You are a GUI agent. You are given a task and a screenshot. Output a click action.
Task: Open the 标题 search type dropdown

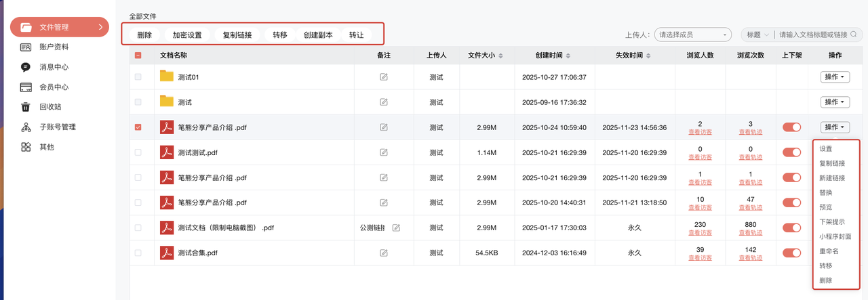tap(757, 35)
